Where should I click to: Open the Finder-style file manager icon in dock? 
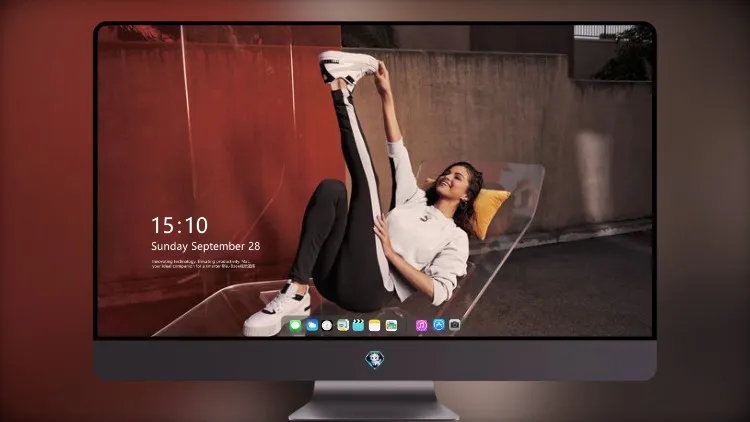coord(343,326)
